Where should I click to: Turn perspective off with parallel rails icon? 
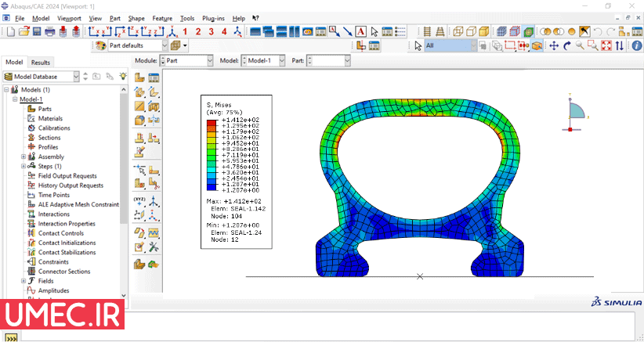tap(428, 31)
